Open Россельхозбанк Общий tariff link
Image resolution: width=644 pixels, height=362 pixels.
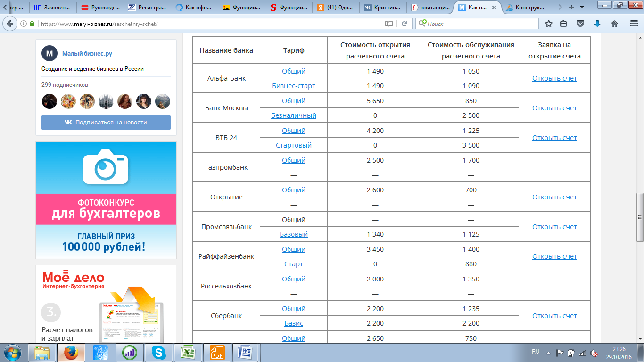click(294, 279)
